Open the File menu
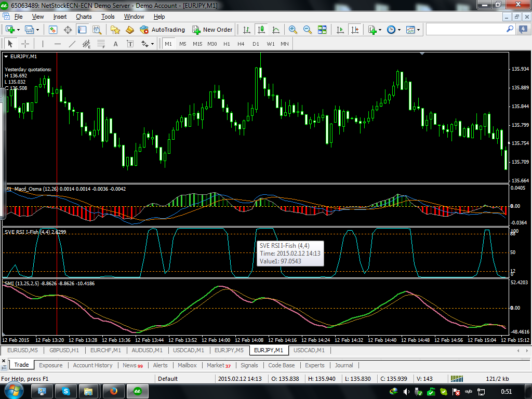The width and height of the screenshot is (532, 399). pyautogui.click(x=18, y=17)
